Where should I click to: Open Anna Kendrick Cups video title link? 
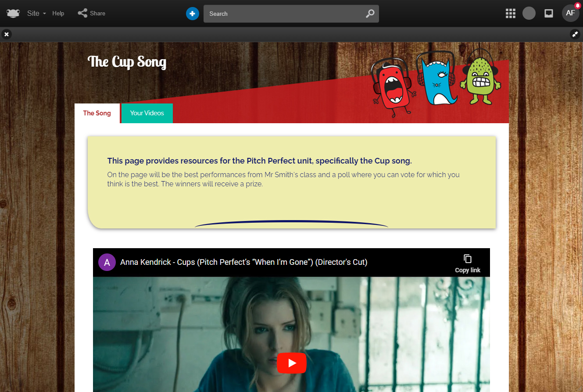(x=244, y=262)
